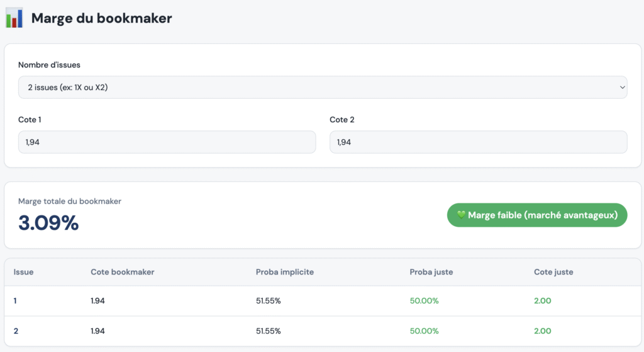
Task: Open the Nombre d'issues dropdown
Action: click(x=322, y=88)
